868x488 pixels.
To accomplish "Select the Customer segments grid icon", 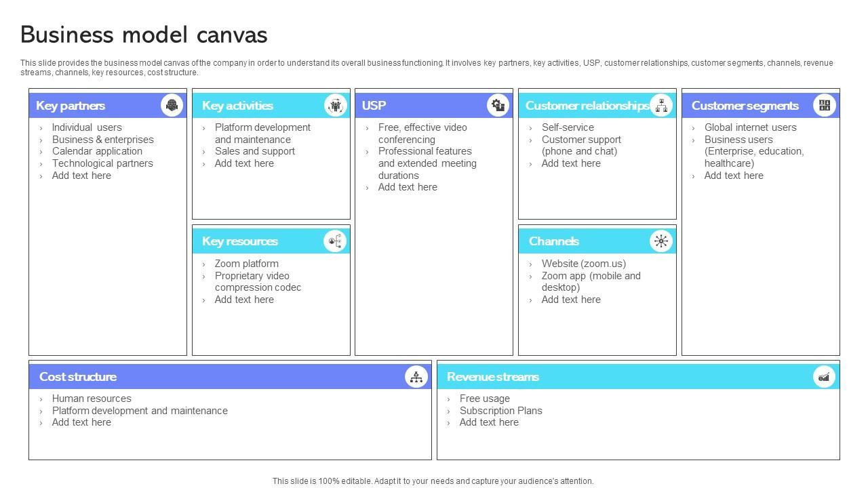I will pyautogui.click(x=824, y=105).
